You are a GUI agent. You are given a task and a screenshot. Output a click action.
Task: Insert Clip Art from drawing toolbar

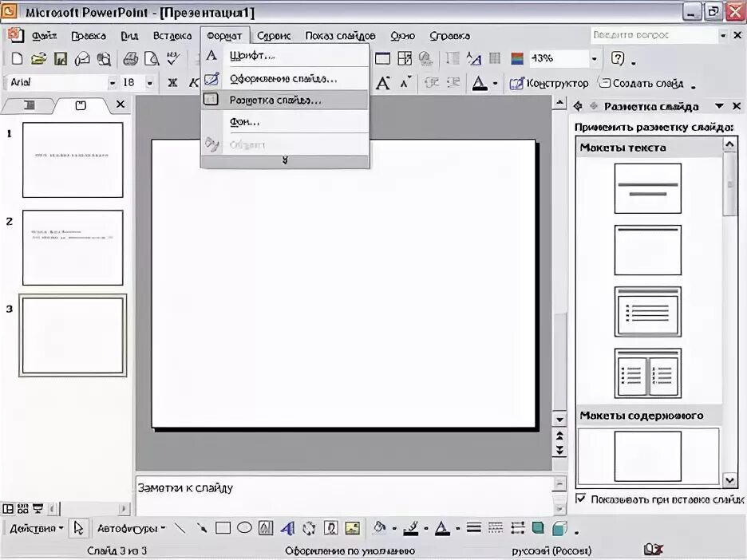(x=330, y=527)
